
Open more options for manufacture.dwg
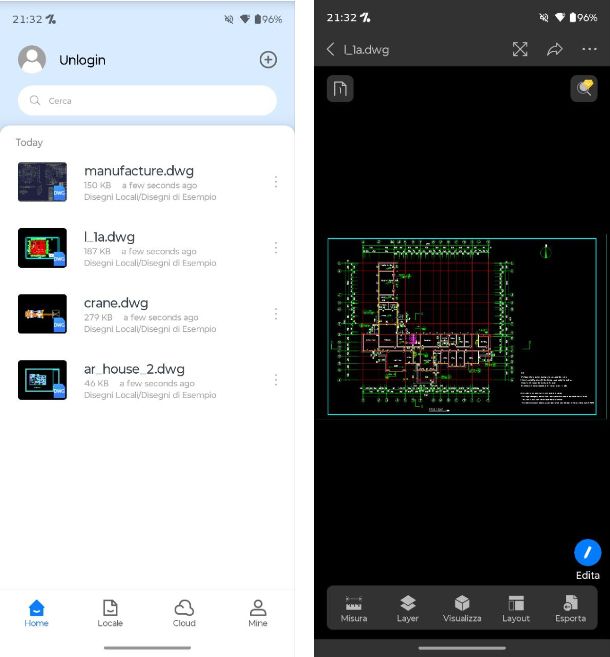pos(276,182)
